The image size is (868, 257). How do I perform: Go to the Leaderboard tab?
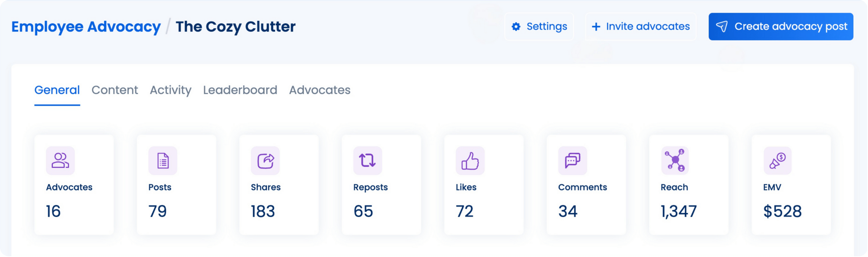pos(240,90)
